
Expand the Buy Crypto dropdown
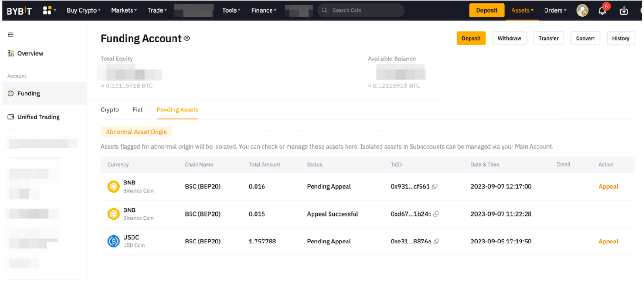pos(83,10)
